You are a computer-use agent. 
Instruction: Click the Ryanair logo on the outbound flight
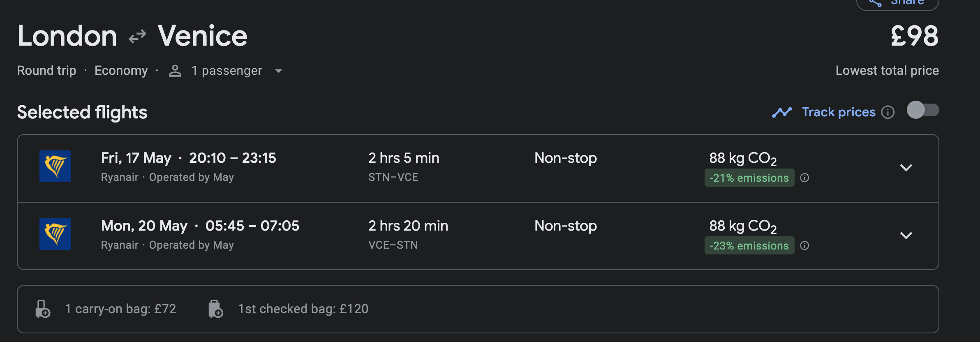(x=55, y=166)
